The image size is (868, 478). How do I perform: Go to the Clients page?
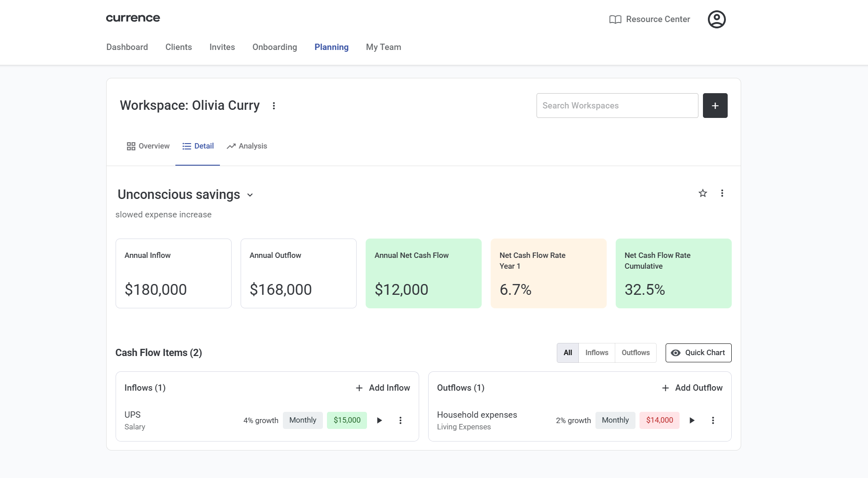(x=179, y=47)
